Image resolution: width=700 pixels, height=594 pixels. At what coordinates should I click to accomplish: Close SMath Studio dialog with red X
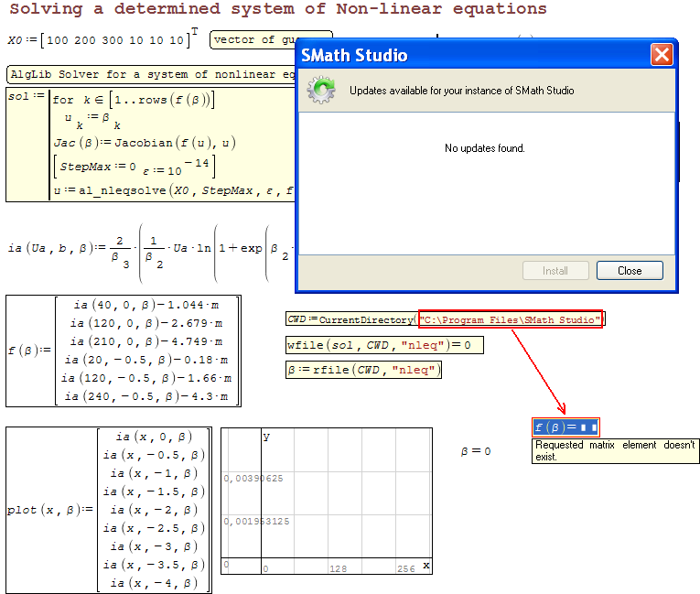point(662,55)
